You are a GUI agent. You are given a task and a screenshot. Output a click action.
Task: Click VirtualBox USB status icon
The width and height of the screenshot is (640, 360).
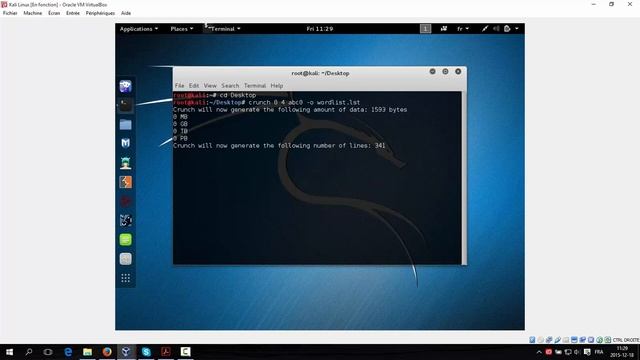(558, 340)
